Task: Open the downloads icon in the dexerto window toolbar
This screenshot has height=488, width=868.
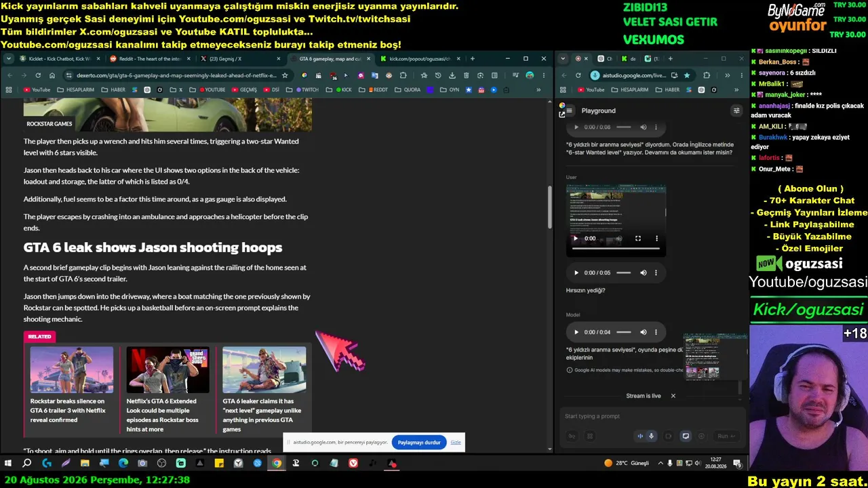Action: pos(452,75)
